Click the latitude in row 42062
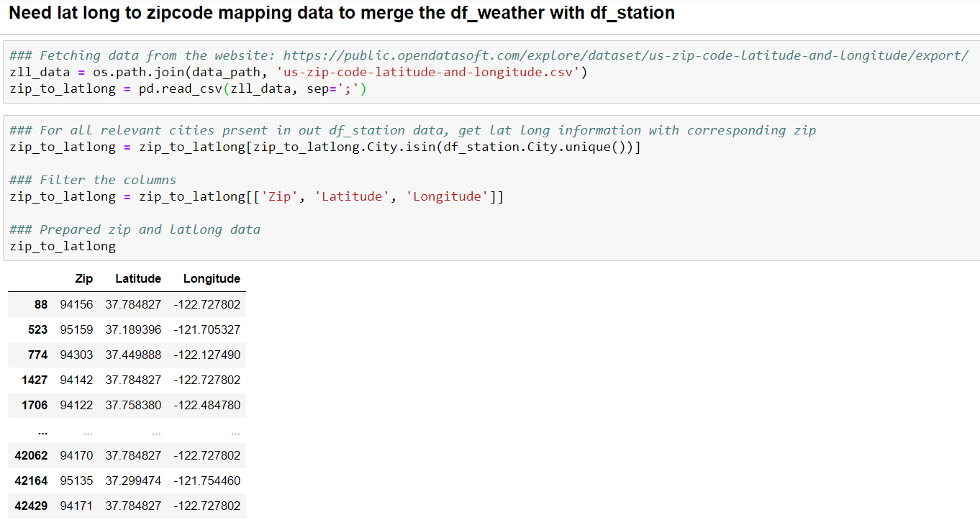The image size is (980, 520). (133, 455)
